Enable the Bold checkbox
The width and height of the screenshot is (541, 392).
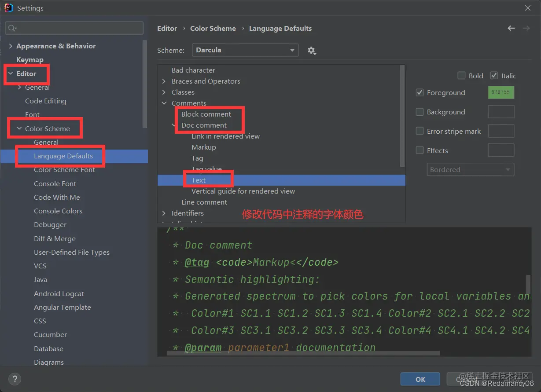pos(461,76)
